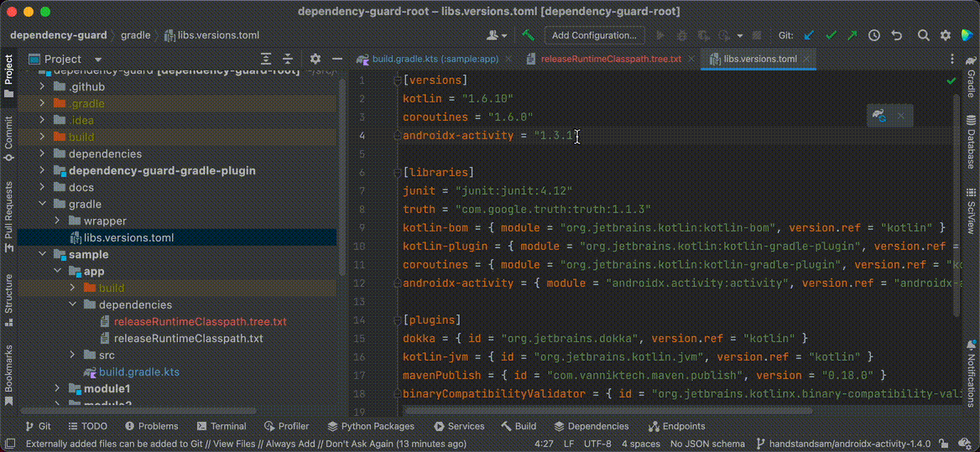Click the Run button in the toolbar
The width and height of the screenshot is (980, 452).
click(x=659, y=35)
